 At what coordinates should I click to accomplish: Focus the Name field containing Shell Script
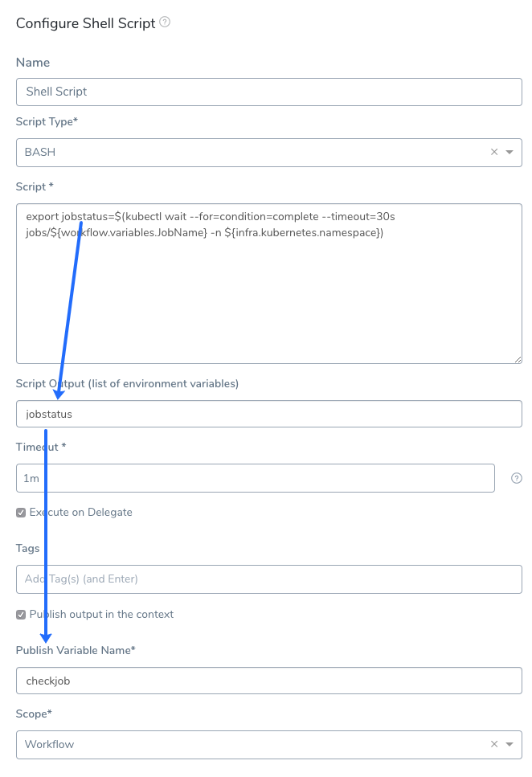click(268, 92)
